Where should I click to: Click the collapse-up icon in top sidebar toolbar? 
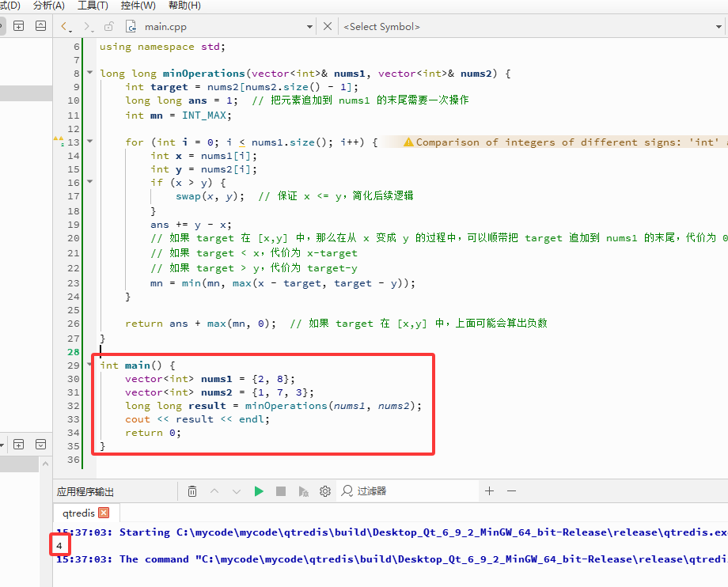(41, 26)
